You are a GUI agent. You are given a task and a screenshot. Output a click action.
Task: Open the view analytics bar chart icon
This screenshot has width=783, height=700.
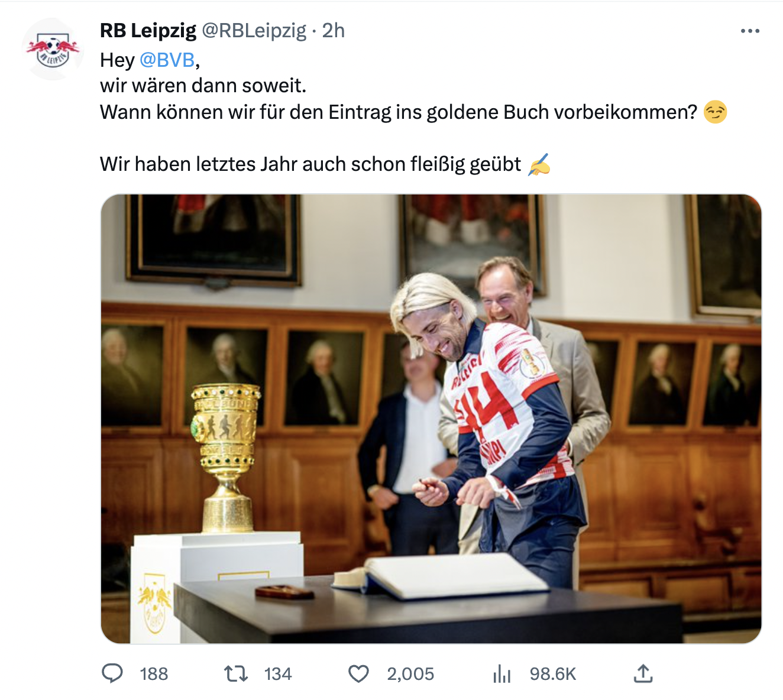tap(501, 673)
